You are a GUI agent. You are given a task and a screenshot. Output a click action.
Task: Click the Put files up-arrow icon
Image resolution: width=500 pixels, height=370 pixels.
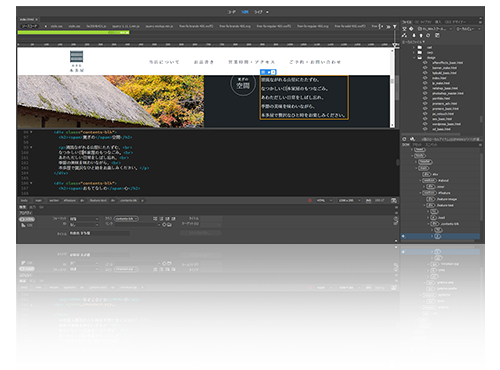421,35
